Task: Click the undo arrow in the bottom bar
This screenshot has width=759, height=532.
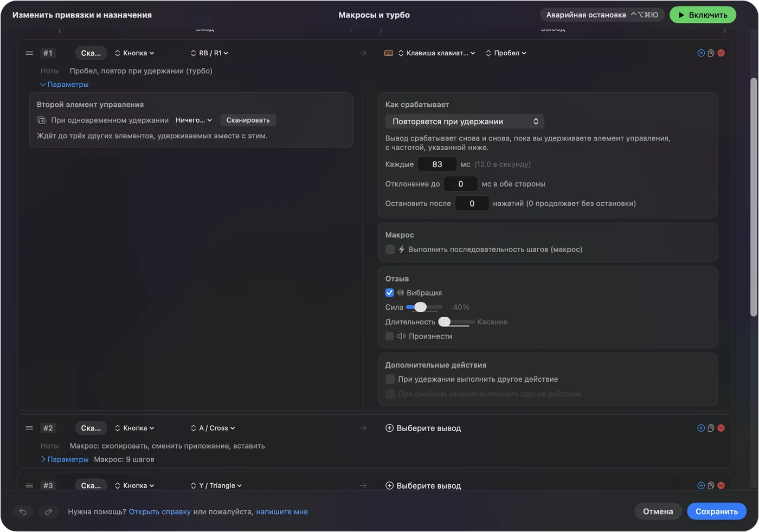Action: pyautogui.click(x=23, y=511)
